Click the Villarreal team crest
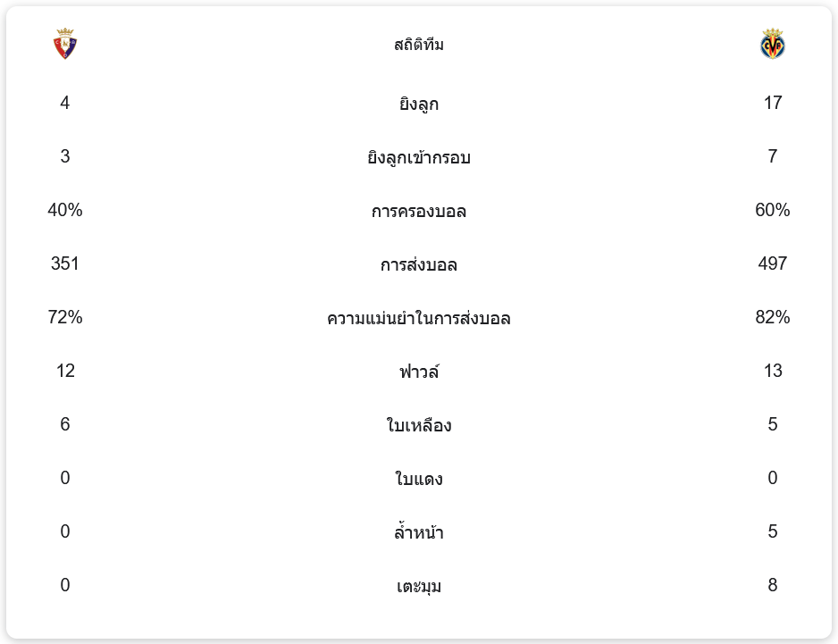Screen dimensions: 838x644 point(772,44)
